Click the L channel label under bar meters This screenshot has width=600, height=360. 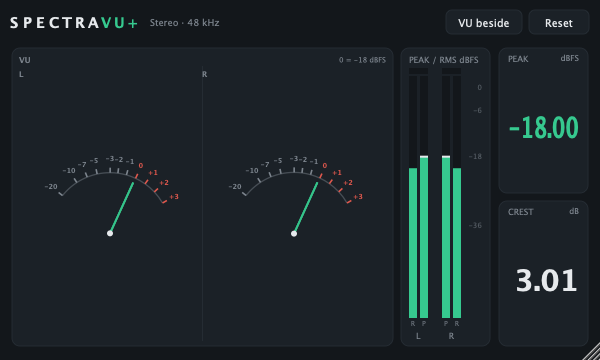pos(418,336)
